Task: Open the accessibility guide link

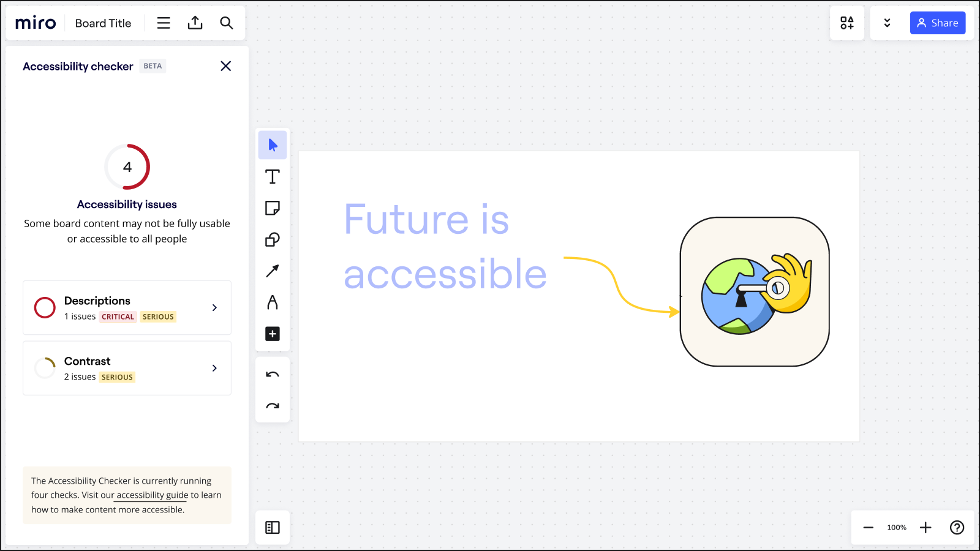Action: click(x=152, y=495)
